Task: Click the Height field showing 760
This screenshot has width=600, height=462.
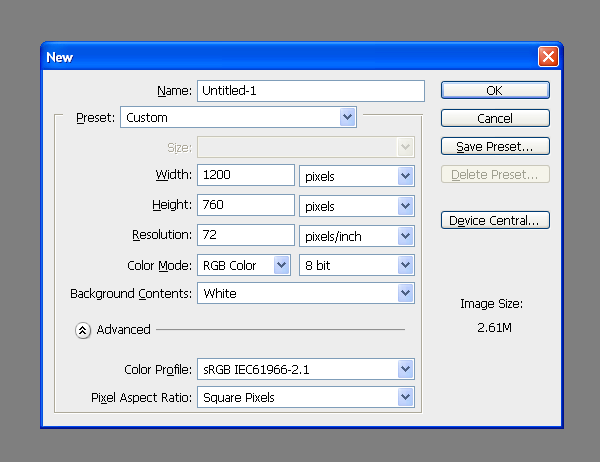Action: coord(246,205)
